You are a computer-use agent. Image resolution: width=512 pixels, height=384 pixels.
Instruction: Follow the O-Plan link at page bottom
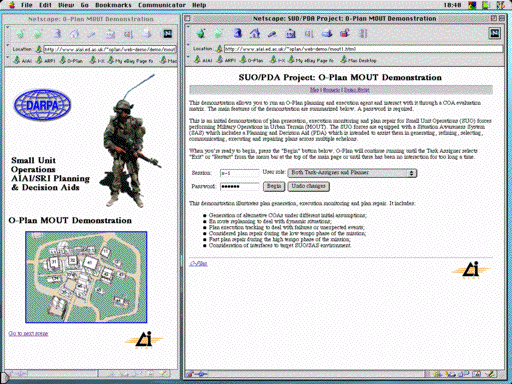pos(198,264)
